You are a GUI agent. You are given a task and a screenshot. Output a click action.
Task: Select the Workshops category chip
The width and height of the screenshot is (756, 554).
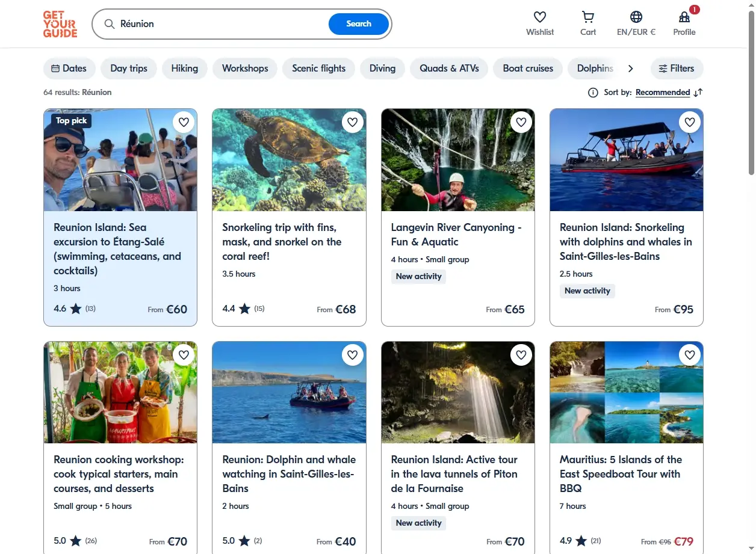(x=245, y=68)
